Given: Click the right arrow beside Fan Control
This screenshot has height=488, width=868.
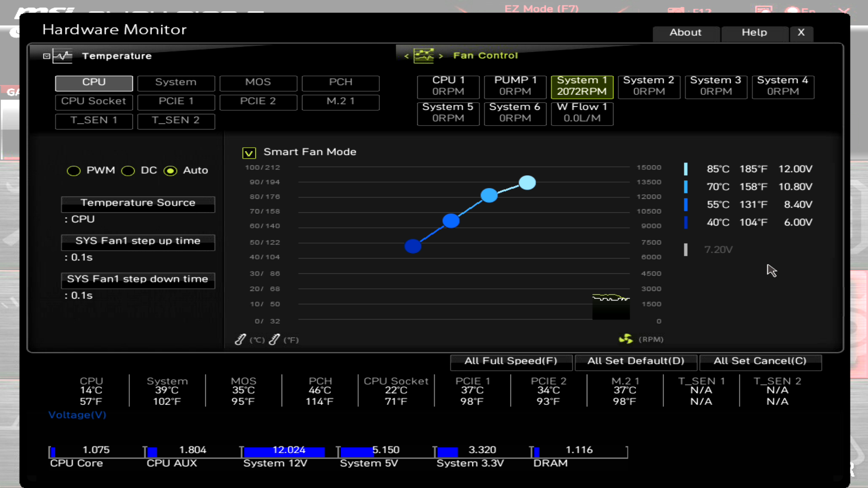Looking at the screenshot, I should [x=441, y=56].
